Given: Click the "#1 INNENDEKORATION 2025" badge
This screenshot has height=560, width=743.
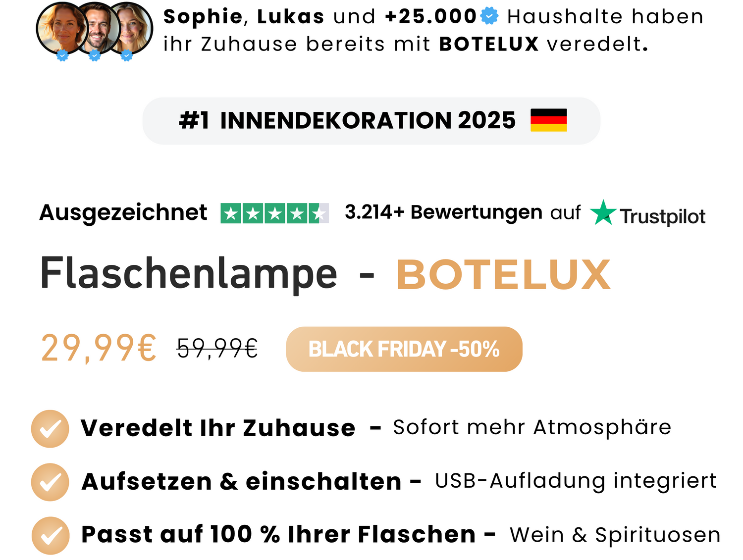Looking at the screenshot, I should coord(347,121).
